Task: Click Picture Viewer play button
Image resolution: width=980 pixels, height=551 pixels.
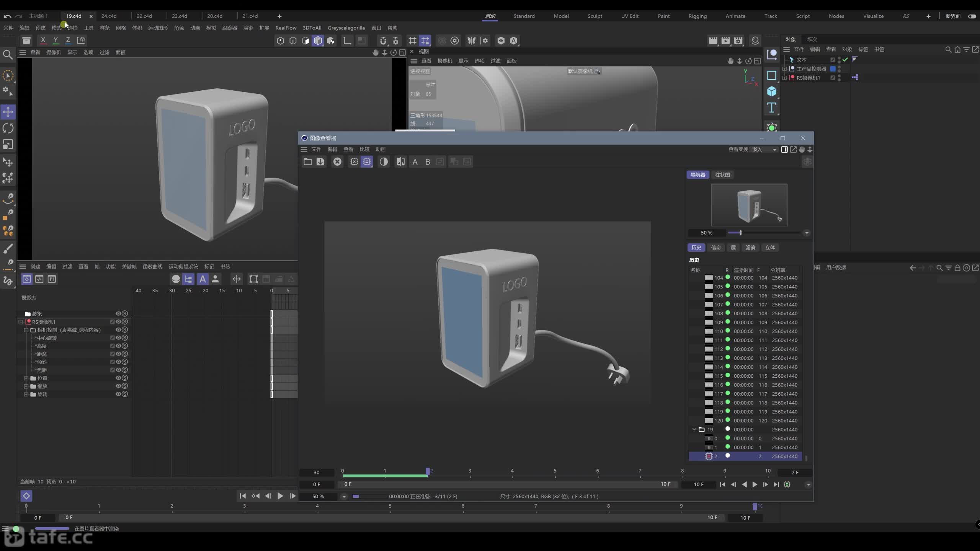Action: (755, 484)
